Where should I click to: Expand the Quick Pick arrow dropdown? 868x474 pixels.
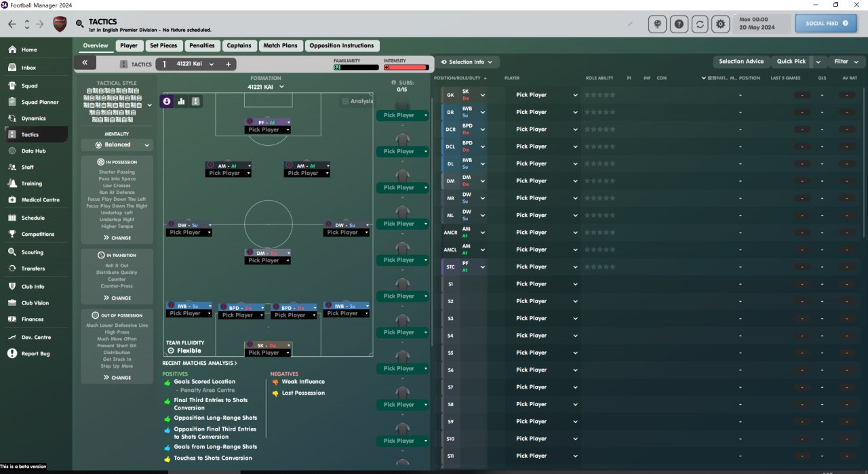coord(818,62)
